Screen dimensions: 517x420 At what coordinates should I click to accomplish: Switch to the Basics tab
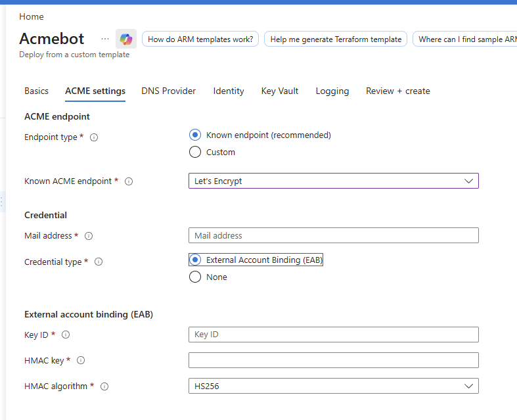(x=37, y=91)
